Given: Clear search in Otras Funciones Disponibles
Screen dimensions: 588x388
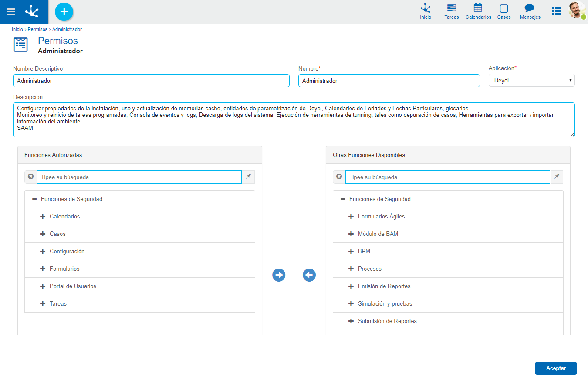Looking at the screenshot, I should pyautogui.click(x=339, y=177).
